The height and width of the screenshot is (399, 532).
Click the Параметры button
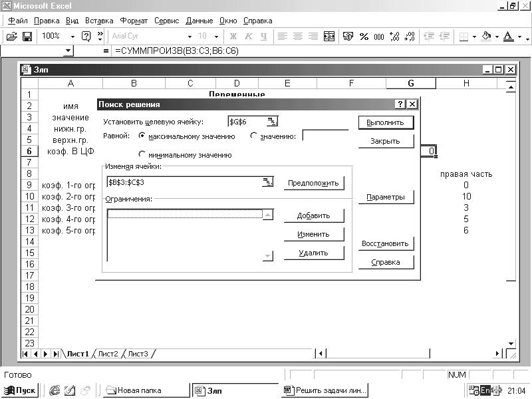(x=386, y=197)
